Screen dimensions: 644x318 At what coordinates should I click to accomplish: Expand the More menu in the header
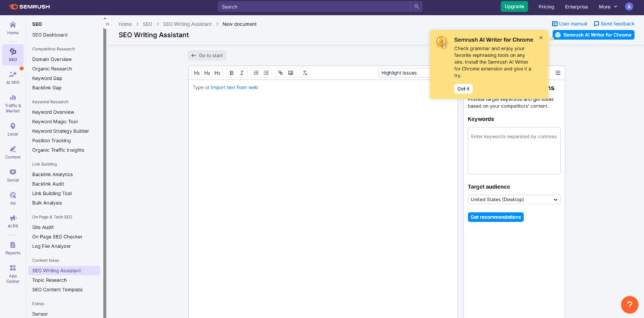(x=608, y=7)
